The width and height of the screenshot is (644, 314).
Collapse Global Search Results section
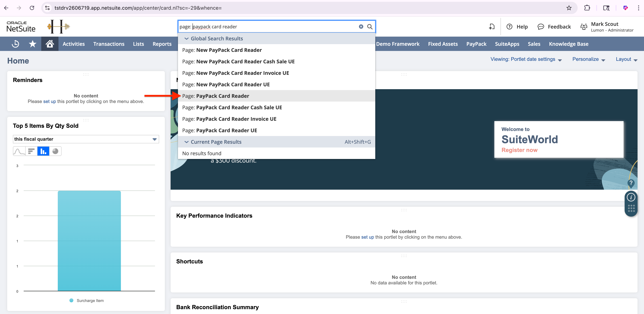pos(186,39)
